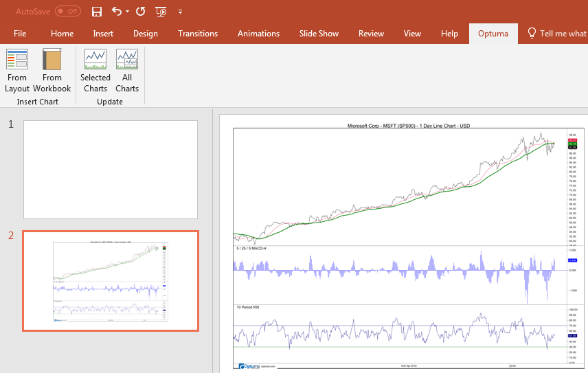588x373 pixels.
Task: Click the 5 / 25 / 5 MACD-H label
Action: (251, 248)
